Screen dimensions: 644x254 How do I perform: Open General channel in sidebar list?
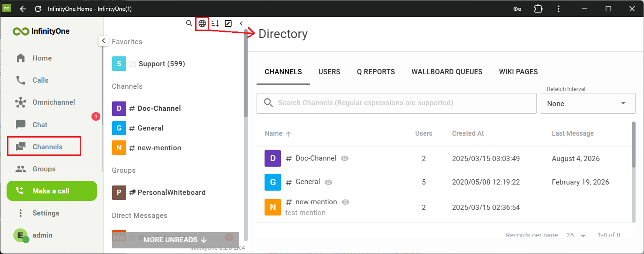[x=150, y=128]
